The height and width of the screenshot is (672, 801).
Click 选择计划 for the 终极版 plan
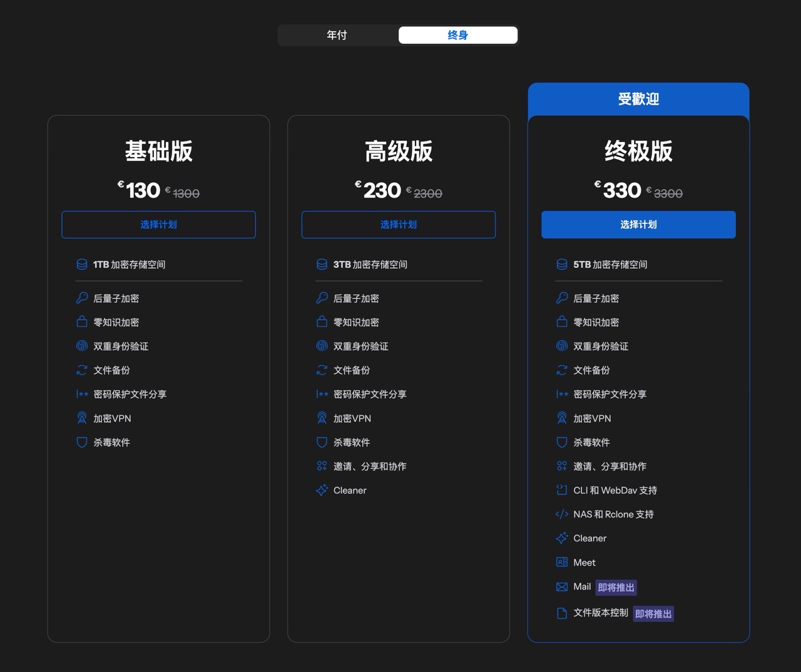click(x=638, y=225)
